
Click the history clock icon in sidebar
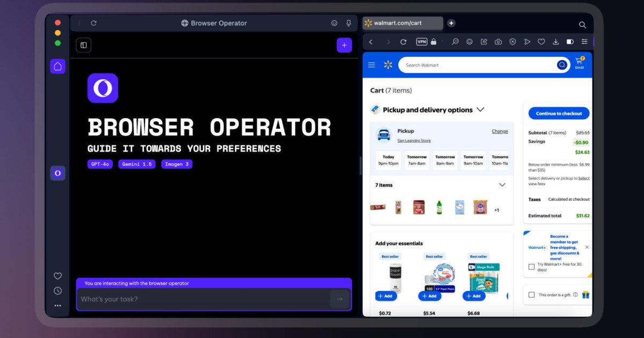pyautogui.click(x=57, y=291)
